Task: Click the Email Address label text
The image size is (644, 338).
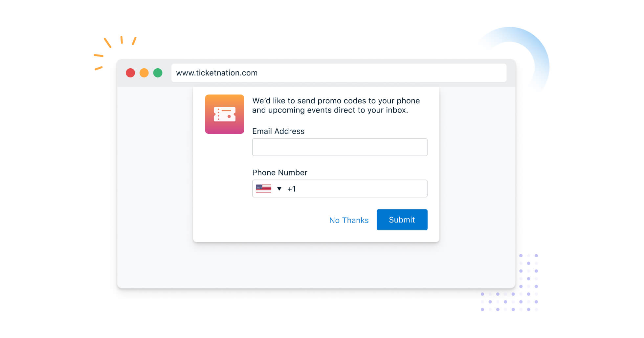Action: 278,131
